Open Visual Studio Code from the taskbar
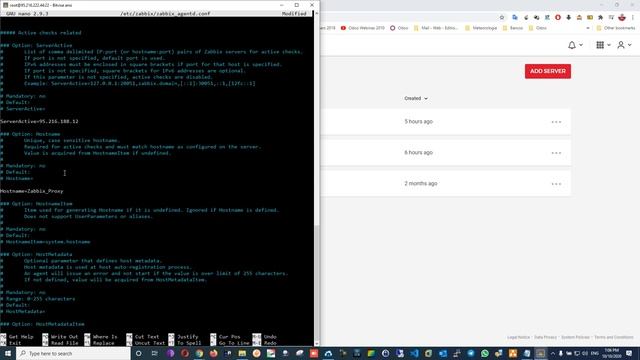Image resolution: width=640 pixels, height=360 pixels. pyautogui.click(x=414, y=353)
